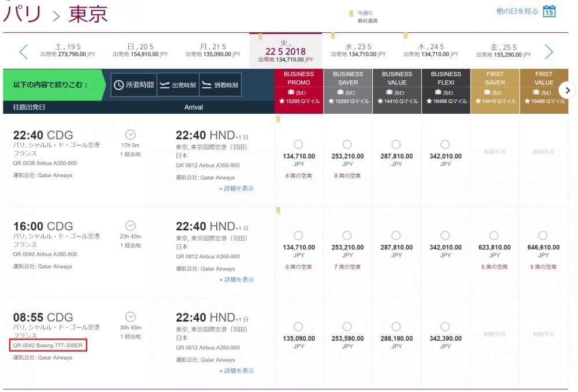Viewport: 578px width, 392px height.
Task: Filter by flight duration clock icon
Action: tap(118, 85)
